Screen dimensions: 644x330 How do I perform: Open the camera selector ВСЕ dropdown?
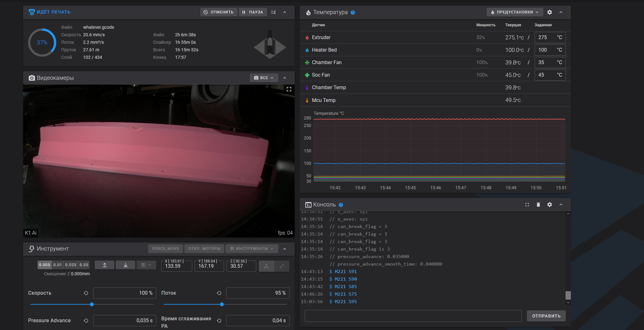click(x=264, y=78)
